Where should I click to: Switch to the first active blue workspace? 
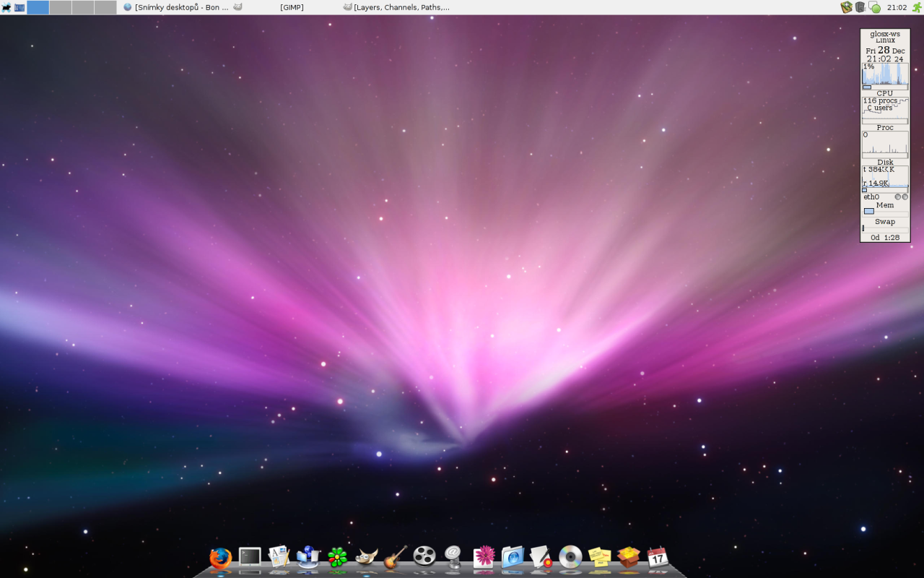point(38,7)
